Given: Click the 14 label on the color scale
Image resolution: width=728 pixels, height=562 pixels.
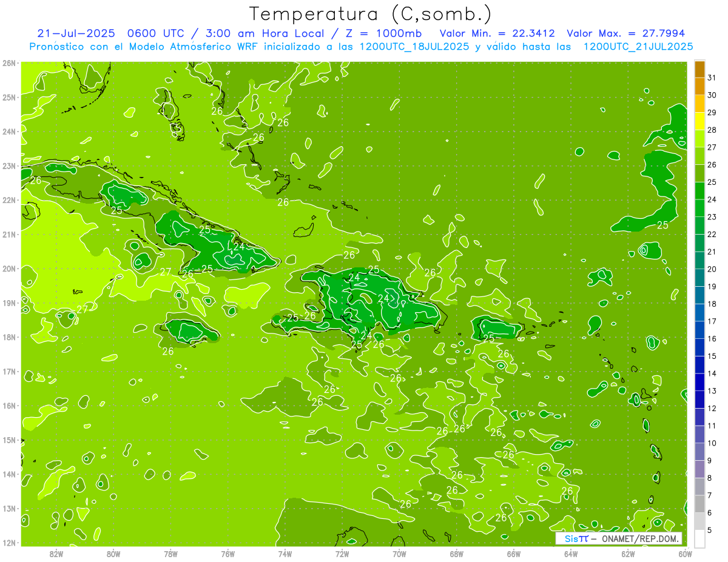Looking at the screenshot, I should [x=712, y=373].
